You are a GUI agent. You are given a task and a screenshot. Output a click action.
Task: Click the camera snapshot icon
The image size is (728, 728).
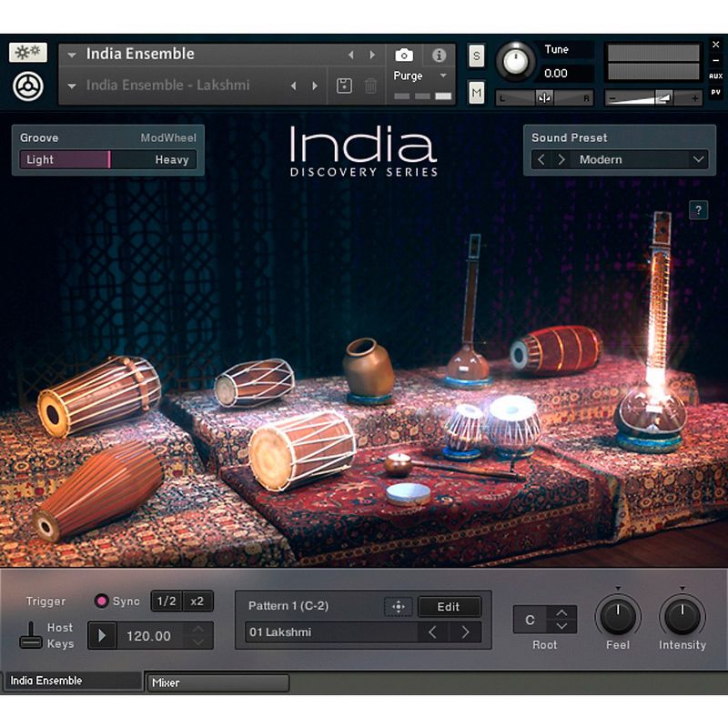tap(403, 56)
